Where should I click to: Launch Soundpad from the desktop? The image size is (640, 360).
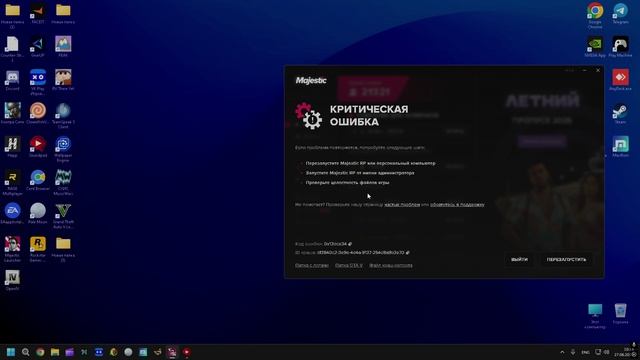click(38, 147)
